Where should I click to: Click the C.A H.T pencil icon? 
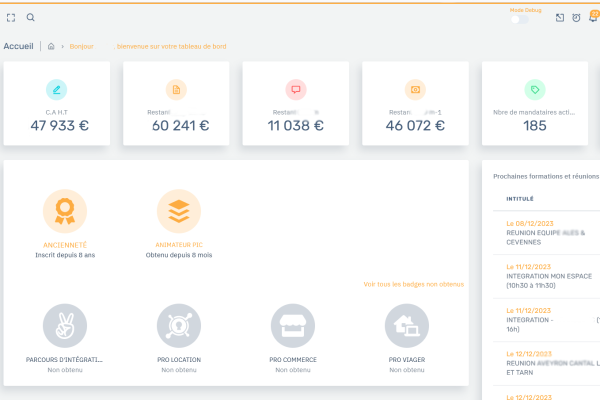tap(57, 89)
